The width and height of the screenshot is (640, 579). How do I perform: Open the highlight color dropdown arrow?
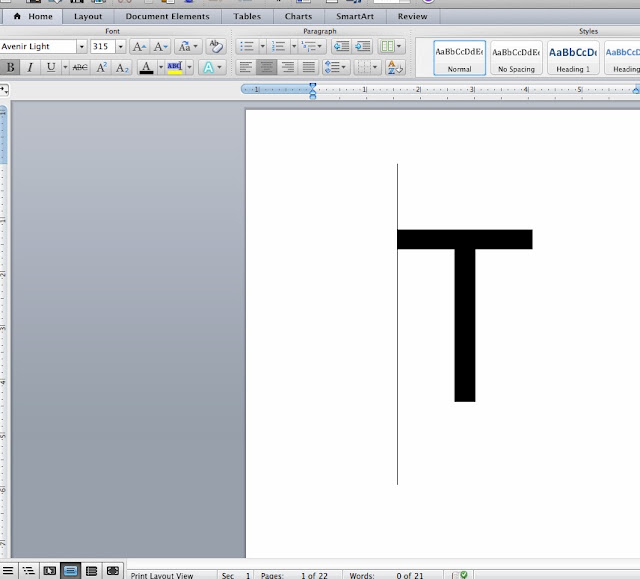click(189, 67)
